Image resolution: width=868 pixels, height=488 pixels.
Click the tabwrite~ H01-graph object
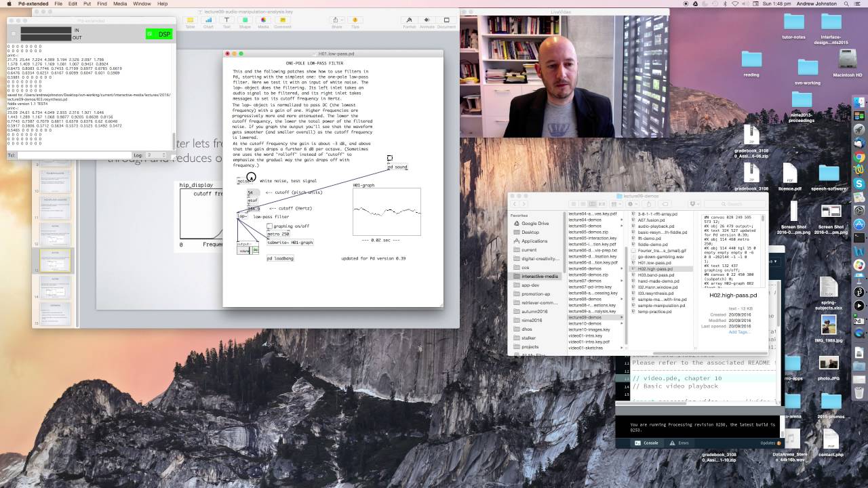[290, 242]
